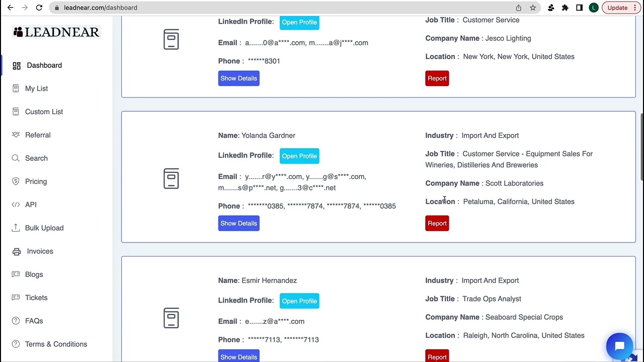Click Esmir Hernandez's contact card icon
This screenshot has height=362, width=644.
[x=171, y=318]
